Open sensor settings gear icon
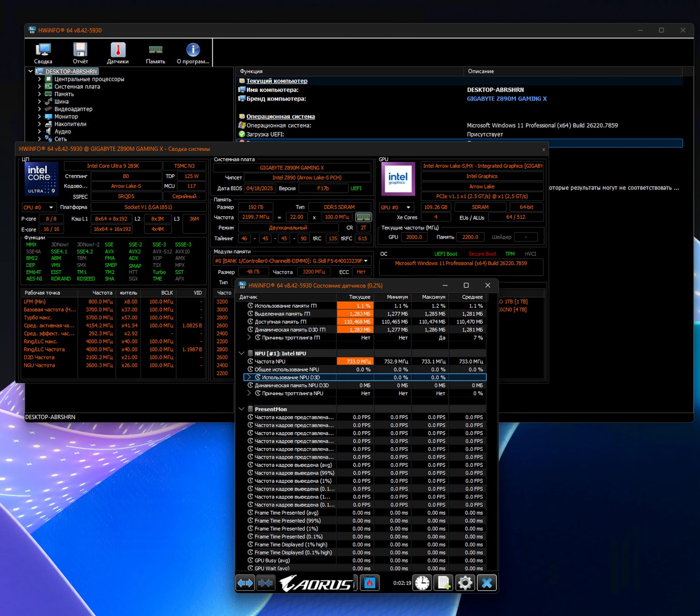Image resolution: width=700 pixels, height=616 pixels. point(465,583)
